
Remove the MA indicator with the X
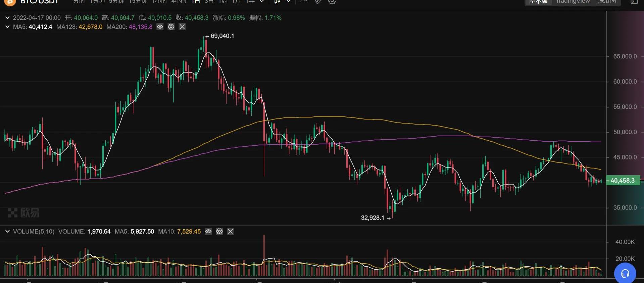[182, 27]
